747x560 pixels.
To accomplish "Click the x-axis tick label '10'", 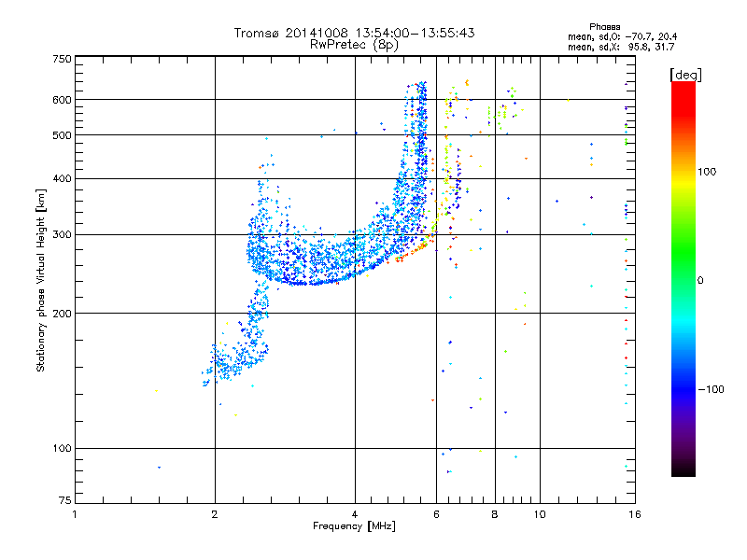I will coord(540,515).
